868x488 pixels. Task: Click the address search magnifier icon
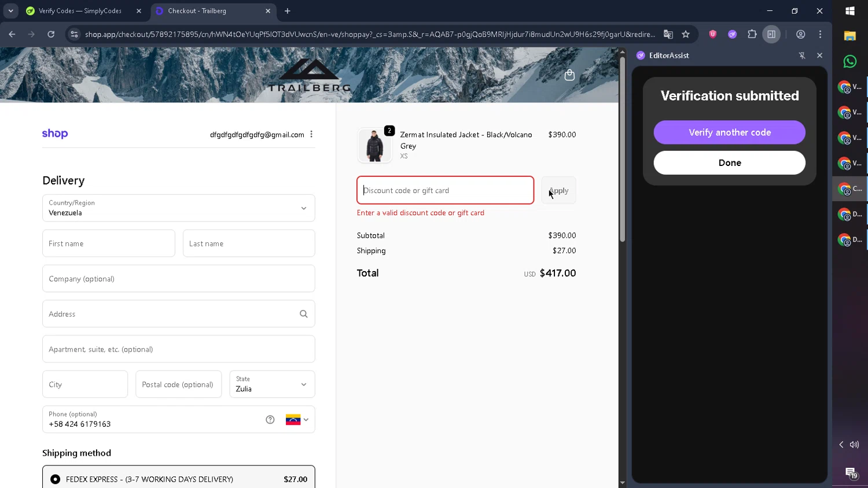click(303, 314)
